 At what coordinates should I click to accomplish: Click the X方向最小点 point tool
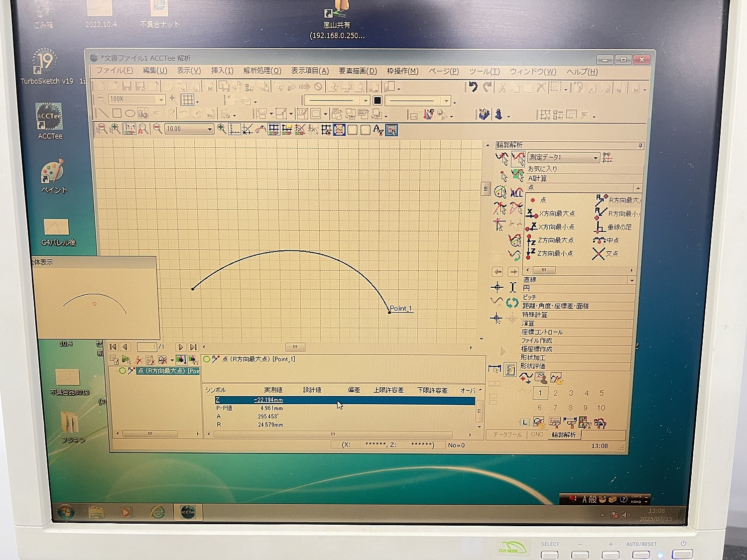551,227
